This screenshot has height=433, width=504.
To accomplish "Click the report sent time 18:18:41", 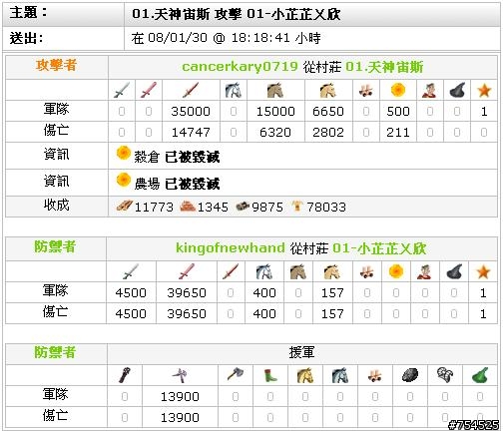I will point(260,38).
